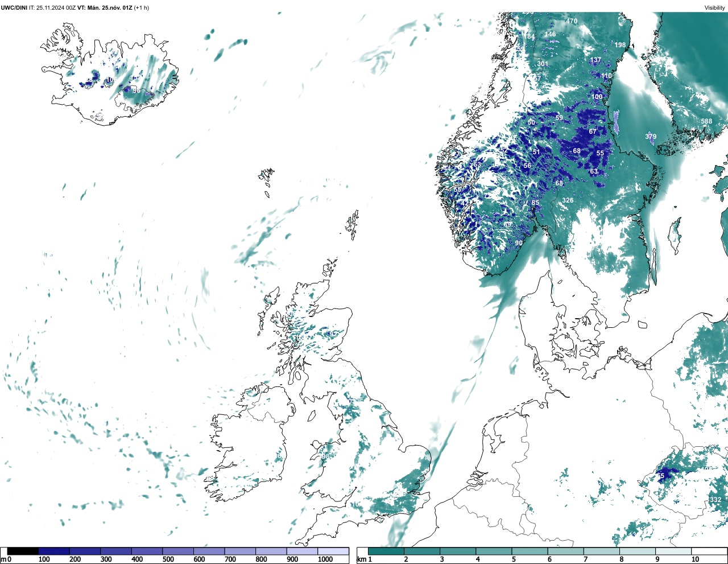Click the km legend swatch between 9 and 10
728x564 pixels.
[x=674, y=551]
